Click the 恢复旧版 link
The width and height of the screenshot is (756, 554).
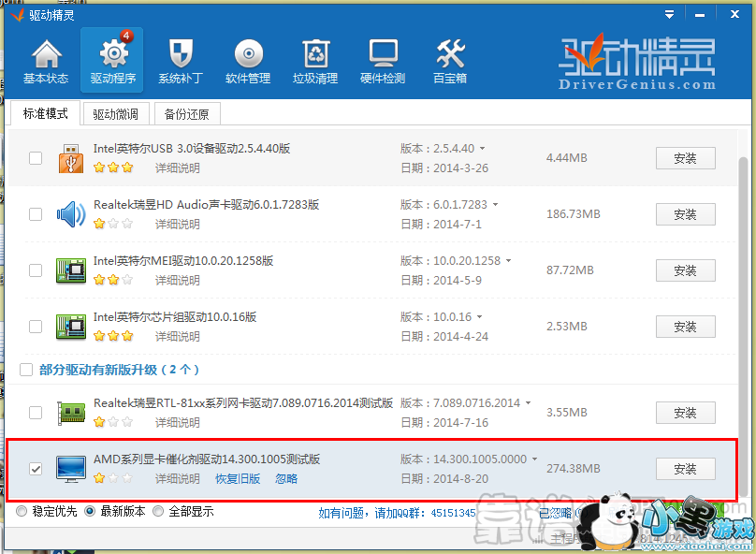(x=238, y=479)
